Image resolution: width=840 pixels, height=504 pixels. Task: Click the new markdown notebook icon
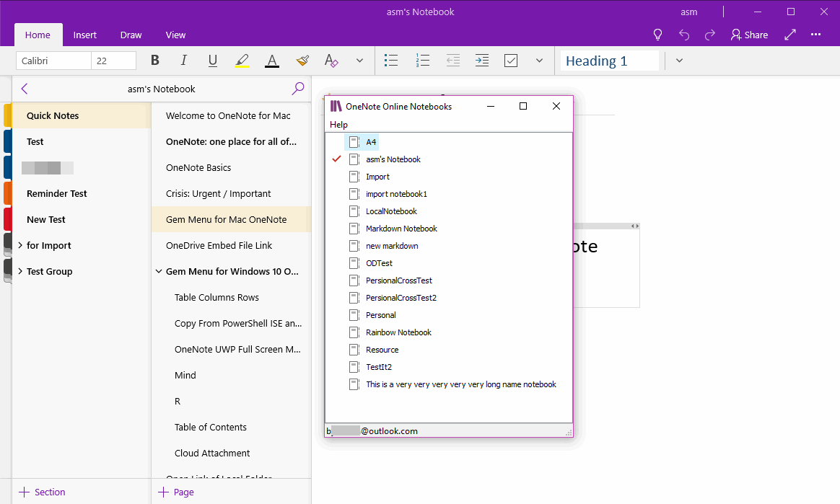click(x=354, y=246)
